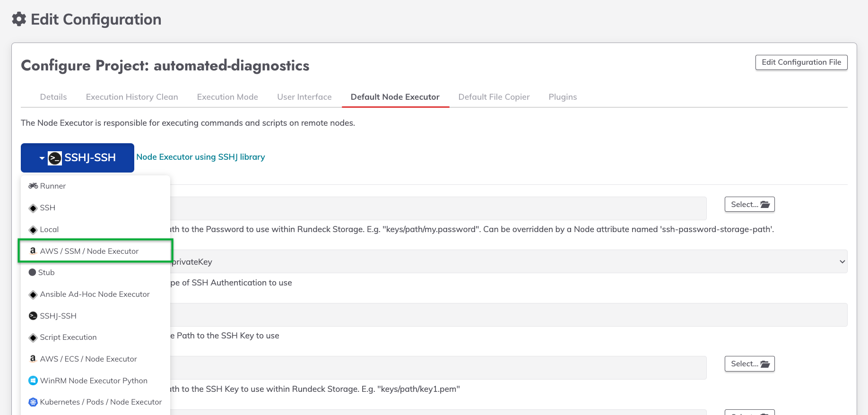This screenshot has width=868, height=415.
Task: Click the AWS ECS Amazon icon
Action: 33,359
